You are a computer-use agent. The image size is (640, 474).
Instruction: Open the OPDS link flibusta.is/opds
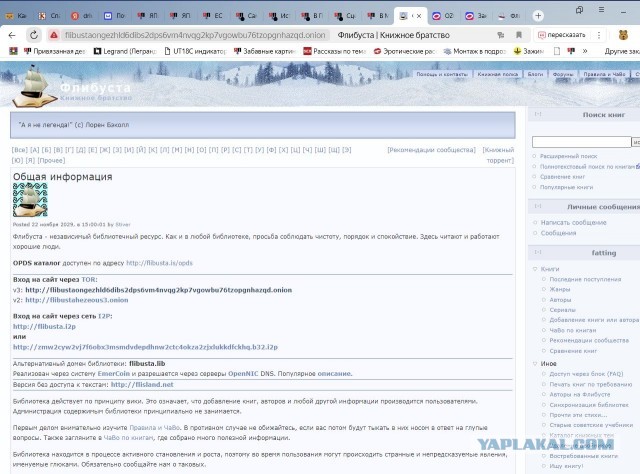click(x=159, y=263)
